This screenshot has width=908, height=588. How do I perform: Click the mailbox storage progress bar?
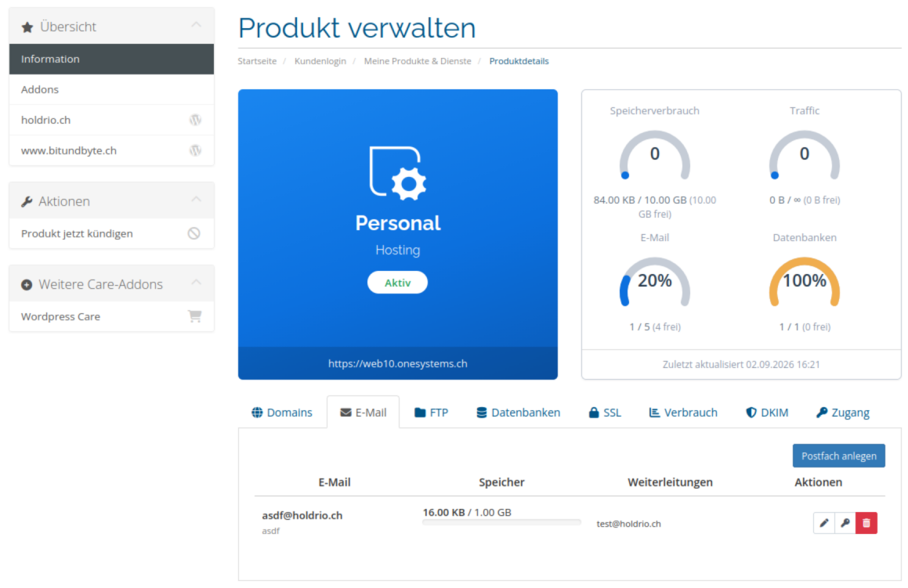coord(501,522)
